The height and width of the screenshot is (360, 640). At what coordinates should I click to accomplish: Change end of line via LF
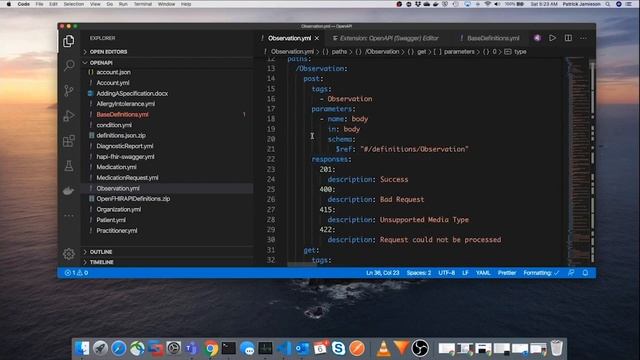465,273
